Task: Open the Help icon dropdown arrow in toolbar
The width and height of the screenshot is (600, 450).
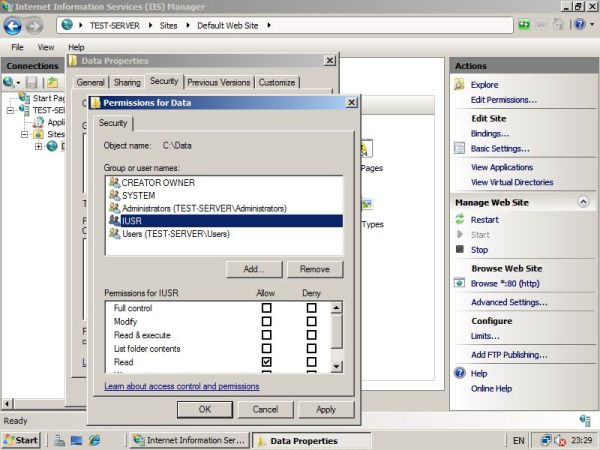Action: click(592, 25)
